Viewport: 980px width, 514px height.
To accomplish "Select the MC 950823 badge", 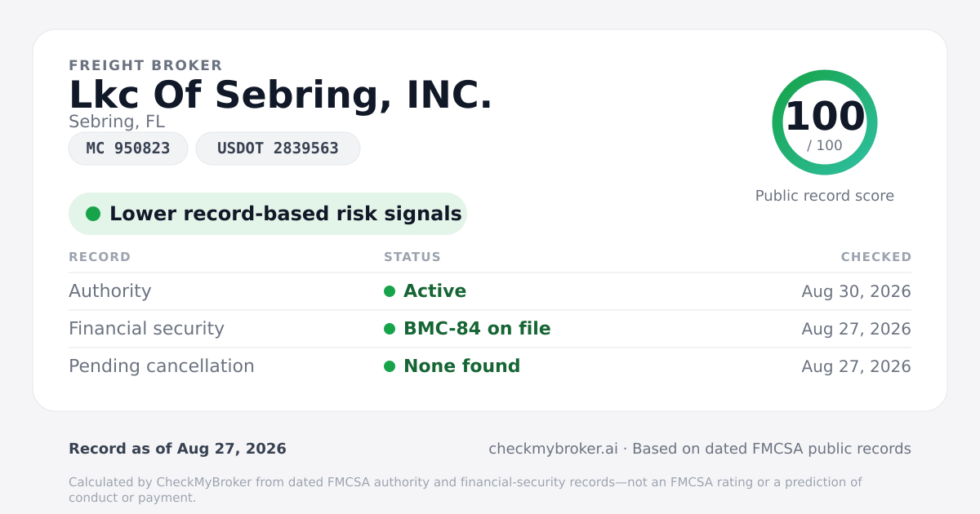I will [128, 148].
